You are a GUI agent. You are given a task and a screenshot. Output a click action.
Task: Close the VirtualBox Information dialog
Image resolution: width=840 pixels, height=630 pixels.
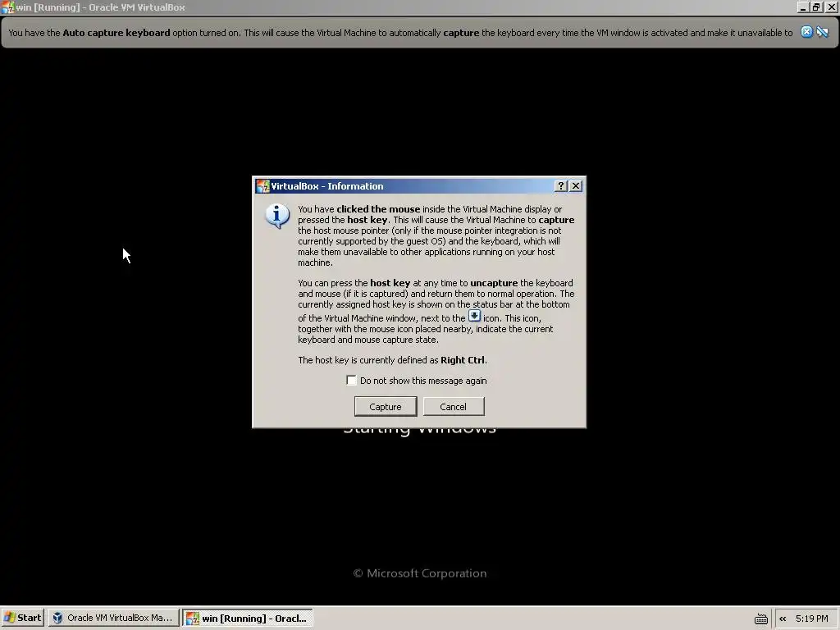point(576,186)
